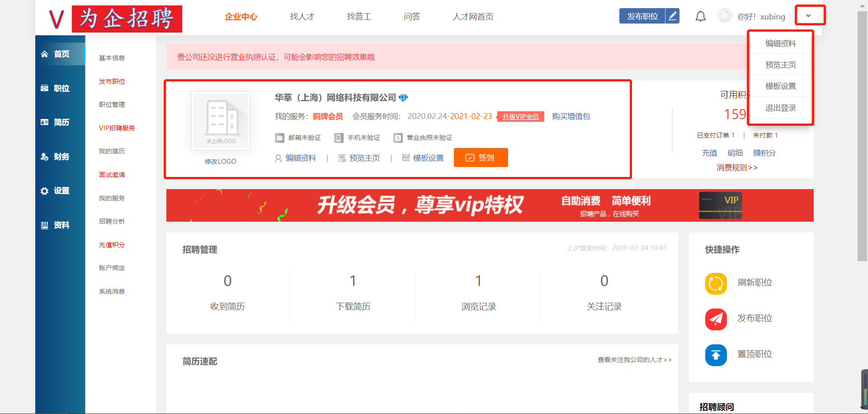Click the 下载简历 statistic
Viewport: 868px width, 414px height.
[353, 293]
